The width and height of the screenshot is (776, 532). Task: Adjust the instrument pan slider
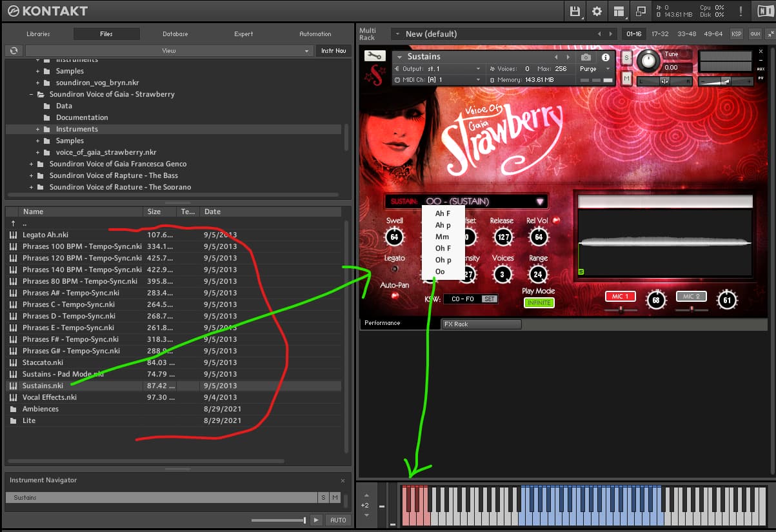[x=664, y=81]
